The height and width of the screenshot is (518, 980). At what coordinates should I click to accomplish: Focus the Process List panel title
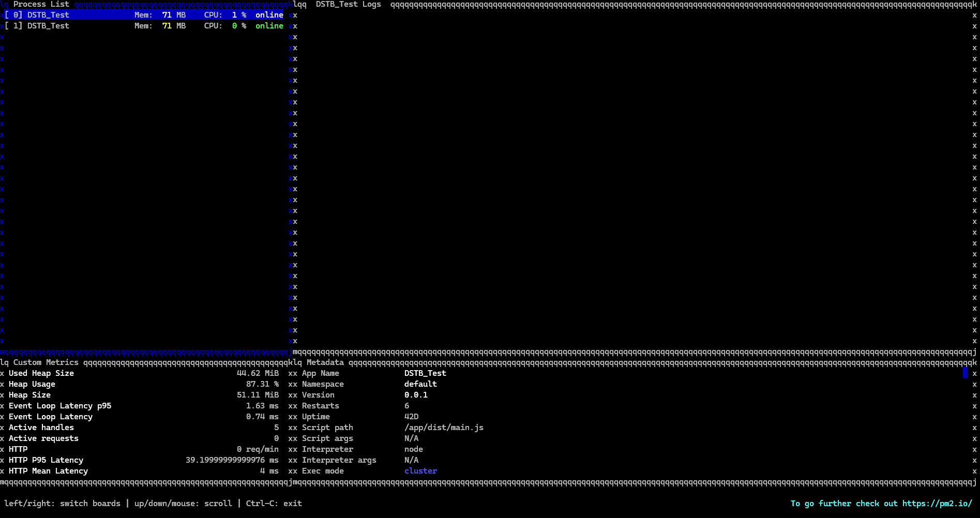tap(41, 4)
